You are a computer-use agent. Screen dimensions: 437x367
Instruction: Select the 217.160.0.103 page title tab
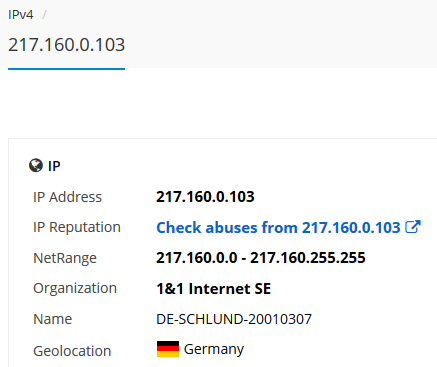[66, 45]
